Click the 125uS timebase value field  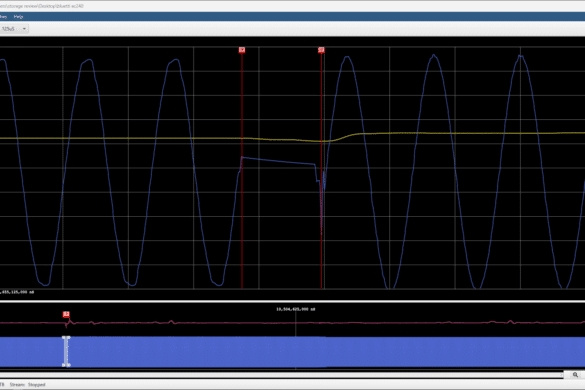click(x=10, y=29)
